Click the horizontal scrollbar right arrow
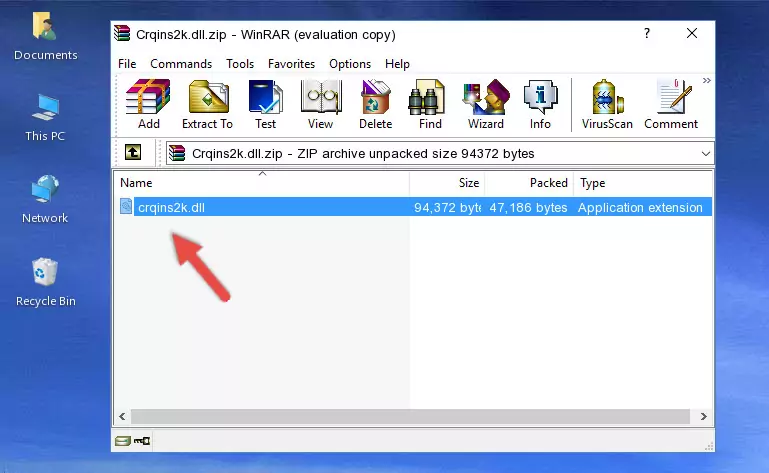The width and height of the screenshot is (769, 473). pyautogui.click(x=703, y=417)
